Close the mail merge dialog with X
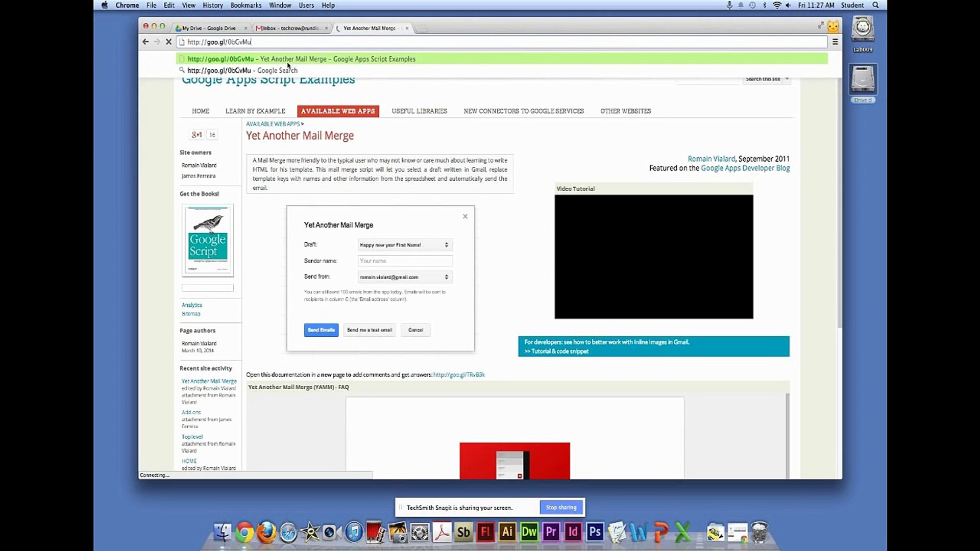The height and width of the screenshot is (551, 980). point(465,216)
